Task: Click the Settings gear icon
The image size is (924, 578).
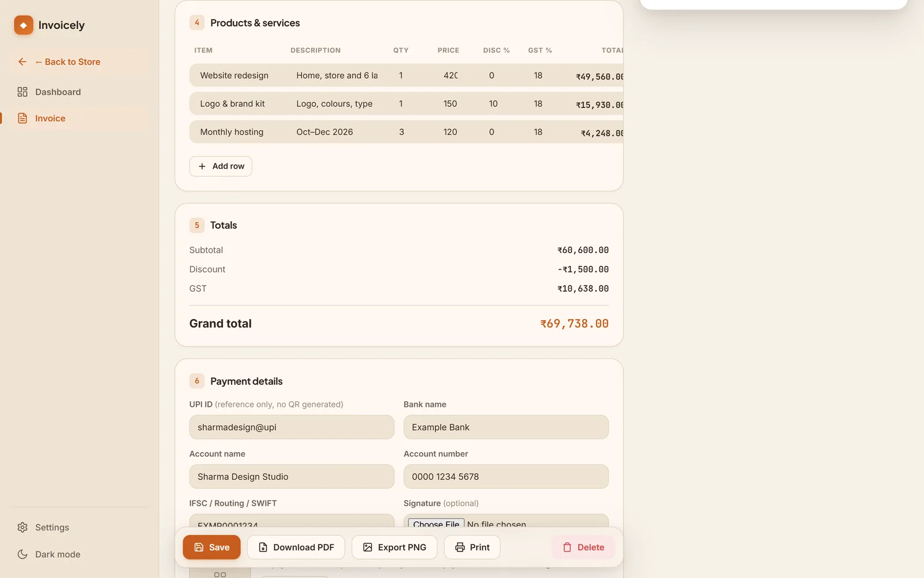Action: (x=23, y=527)
